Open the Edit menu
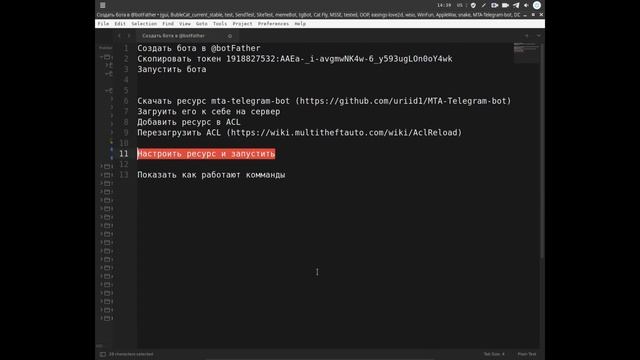The height and width of the screenshot is (360, 640). click(x=120, y=24)
